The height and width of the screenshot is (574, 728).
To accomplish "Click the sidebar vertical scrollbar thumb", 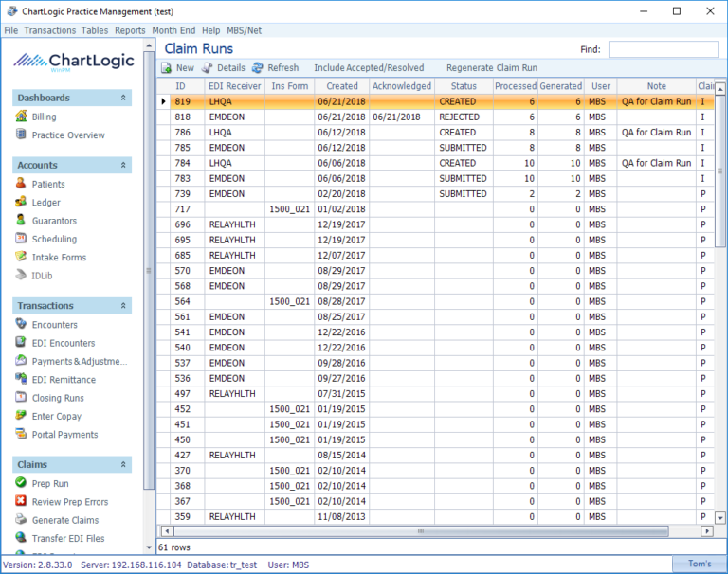I will [149, 271].
